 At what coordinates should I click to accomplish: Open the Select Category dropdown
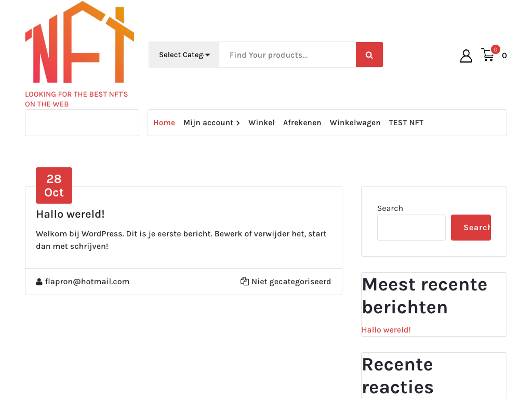[184, 55]
